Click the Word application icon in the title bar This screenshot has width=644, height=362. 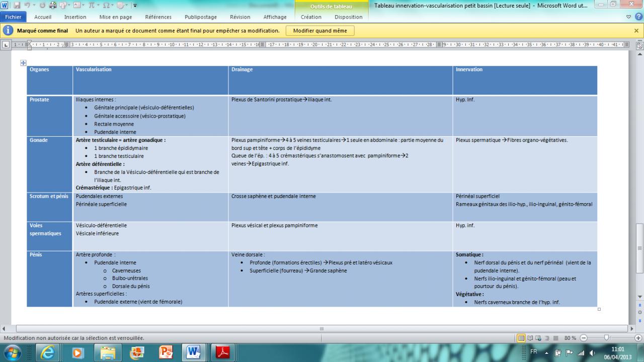coord(5,6)
